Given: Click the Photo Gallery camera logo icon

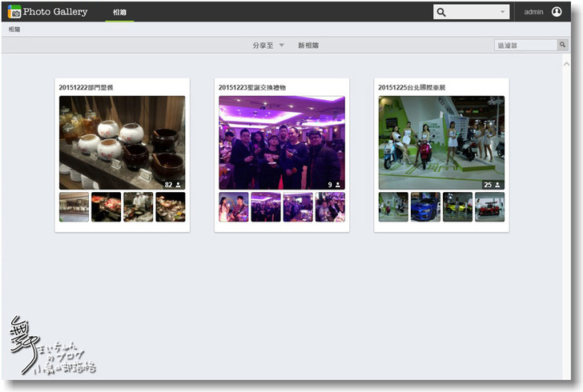Looking at the screenshot, I should tap(14, 12).
